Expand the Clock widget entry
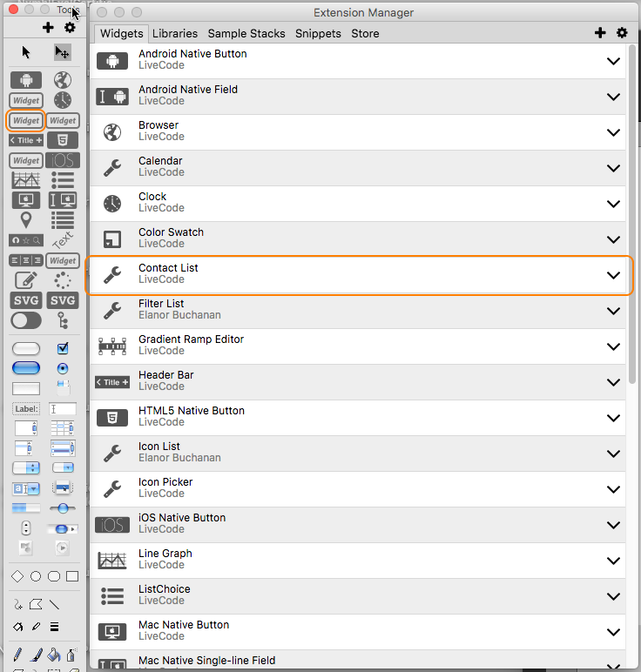Screen dimensions: 641x672 tap(613, 204)
